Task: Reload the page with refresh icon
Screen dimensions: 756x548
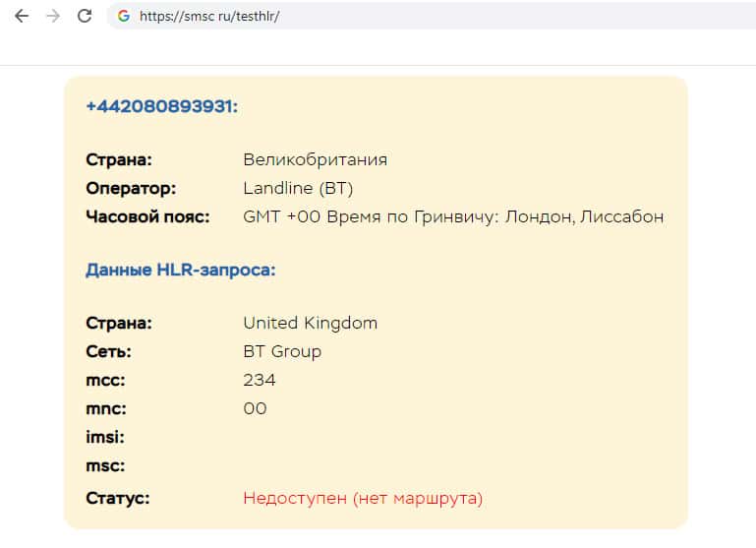Action: (85, 16)
